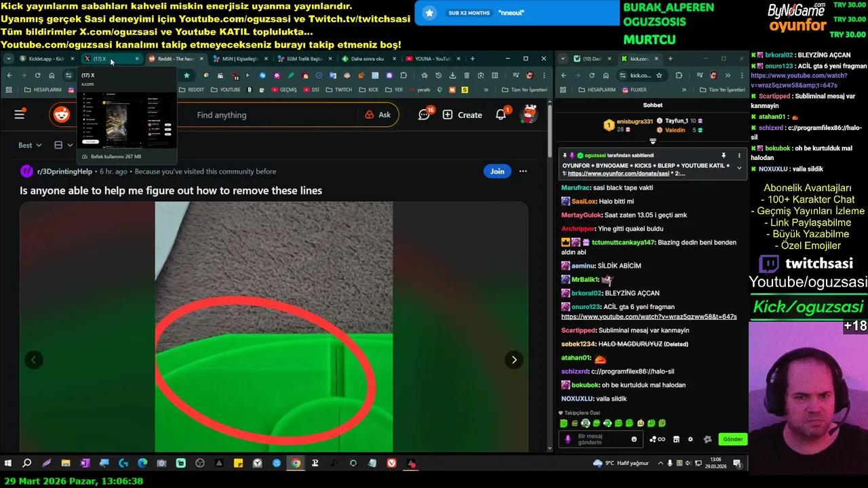Open the Windows Start menu

click(8, 464)
